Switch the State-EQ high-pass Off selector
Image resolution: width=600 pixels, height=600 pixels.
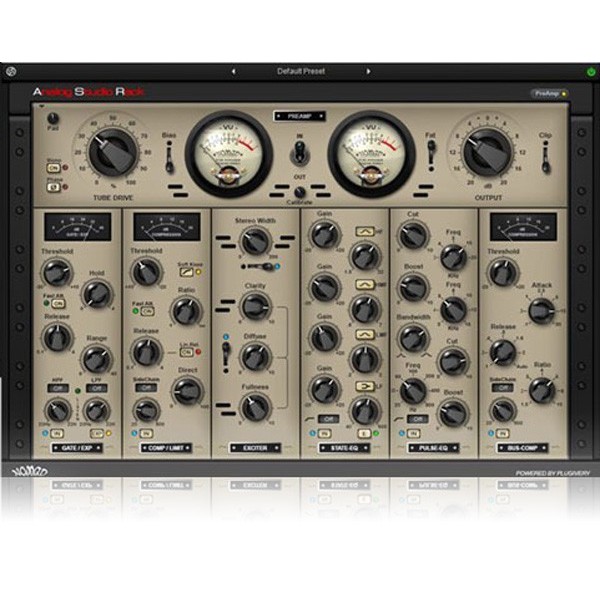point(328,419)
